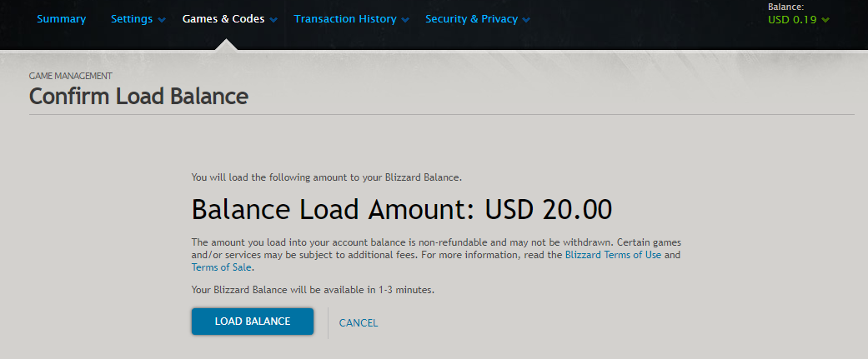The width and height of the screenshot is (868, 359).
Task: Open the Security & Privacy menu
Action: [x=471, y=18]
